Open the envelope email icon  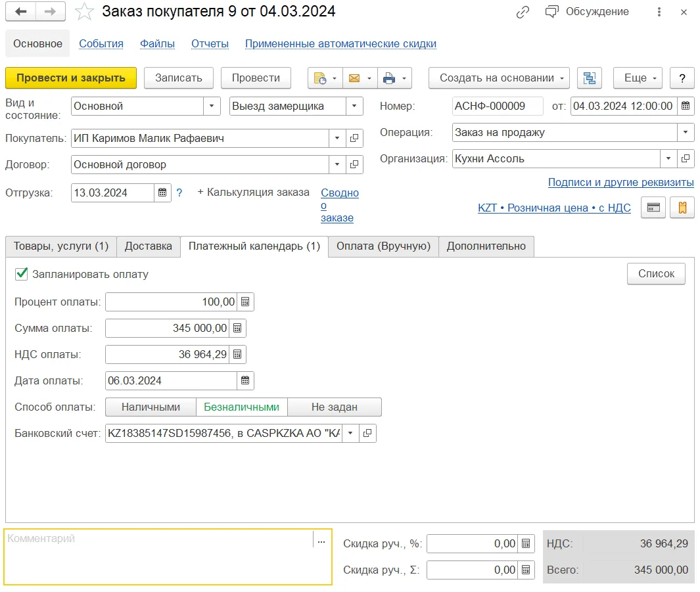point(354,78)
